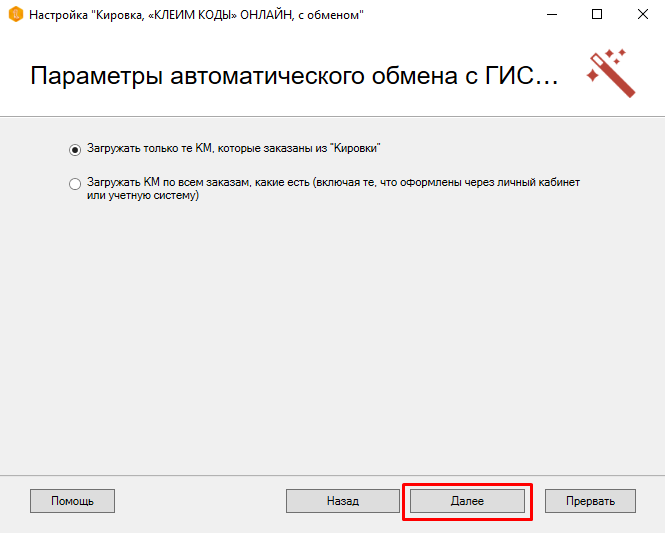Screen dimensions: 665x533
Task: Maximize the Настройка window
Action: click(x=597, y=14)
